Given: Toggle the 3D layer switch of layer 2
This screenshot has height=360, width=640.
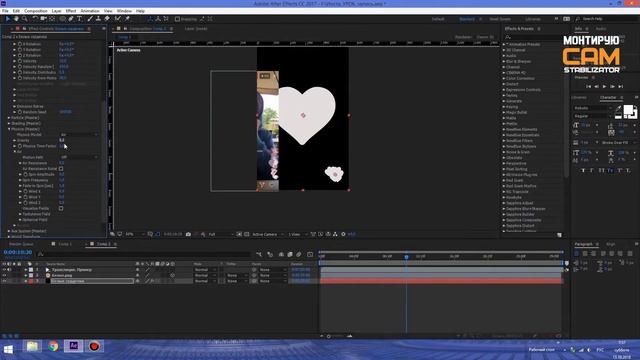Looking at the screenshot, I should point(173,276).
